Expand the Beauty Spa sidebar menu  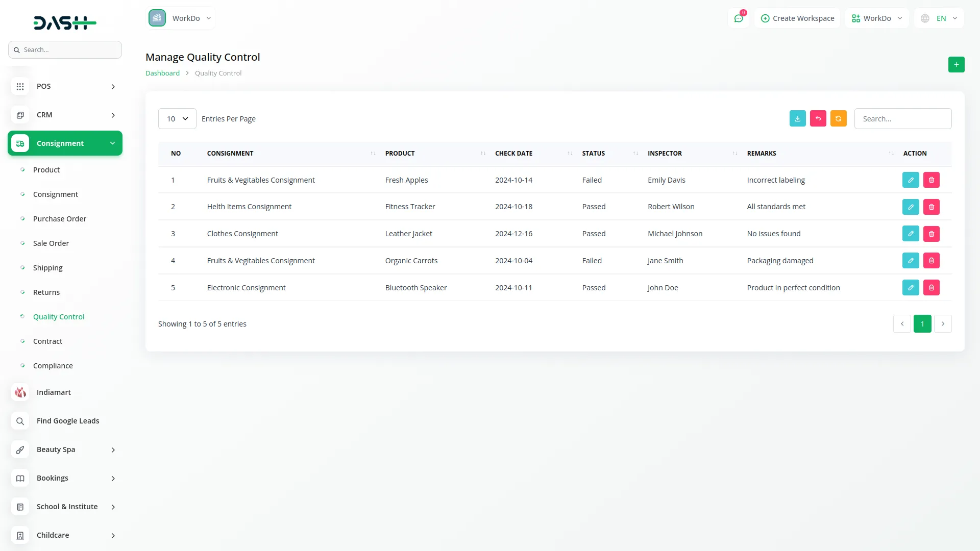[65, 449]
